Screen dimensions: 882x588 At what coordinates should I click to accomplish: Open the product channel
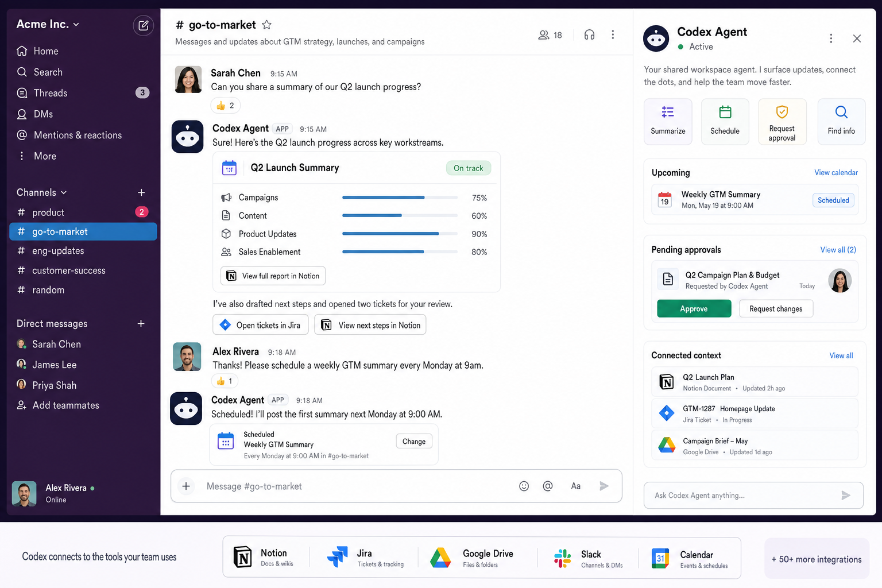click(83, 212)
